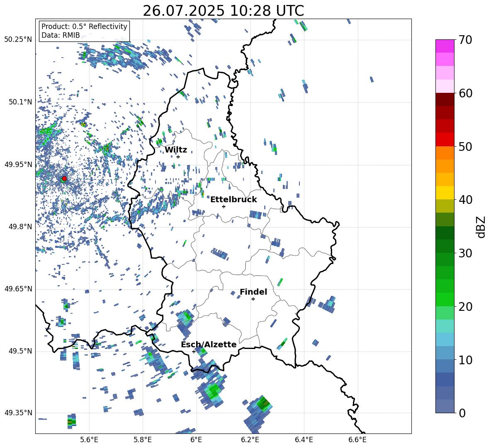Click the 49.35°N latitude label
The height and width of the screenshot is (448, 491).
pyautogui.click(x=18, y=413)
